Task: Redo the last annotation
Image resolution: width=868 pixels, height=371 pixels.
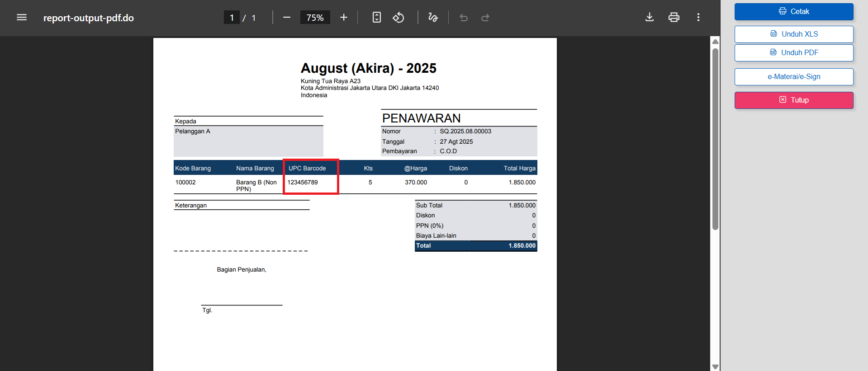Action: click(485, 18)
